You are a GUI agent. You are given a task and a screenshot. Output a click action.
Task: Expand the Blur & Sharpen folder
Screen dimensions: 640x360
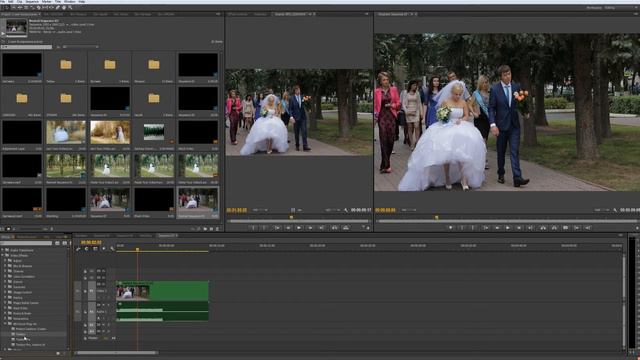tap(5, 266)
